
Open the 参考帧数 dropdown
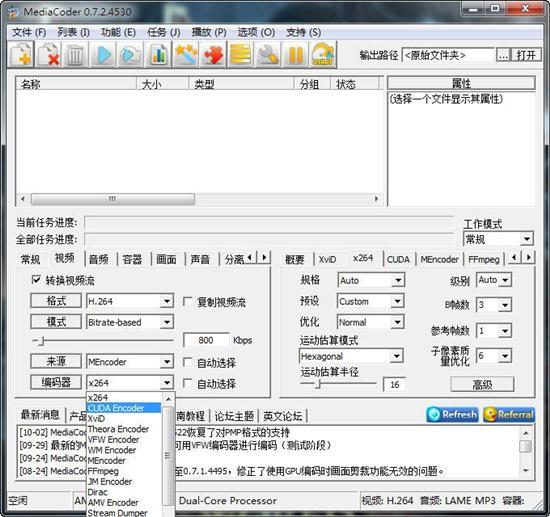click(505, 331)
